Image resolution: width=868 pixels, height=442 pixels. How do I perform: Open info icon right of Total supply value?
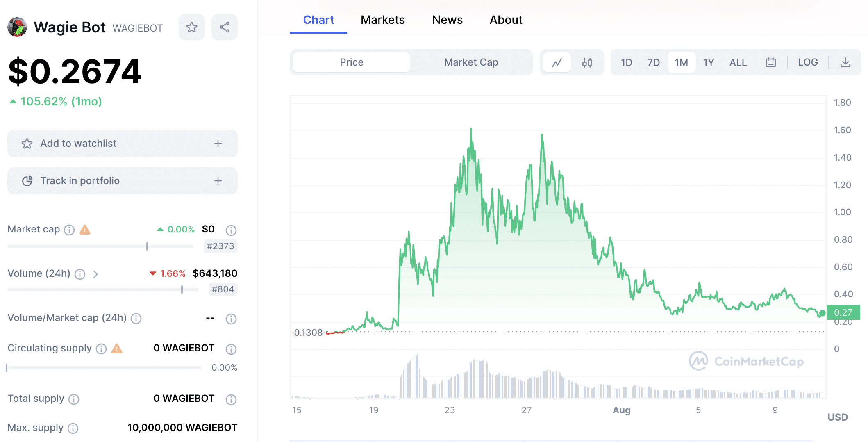click(231, 399)
